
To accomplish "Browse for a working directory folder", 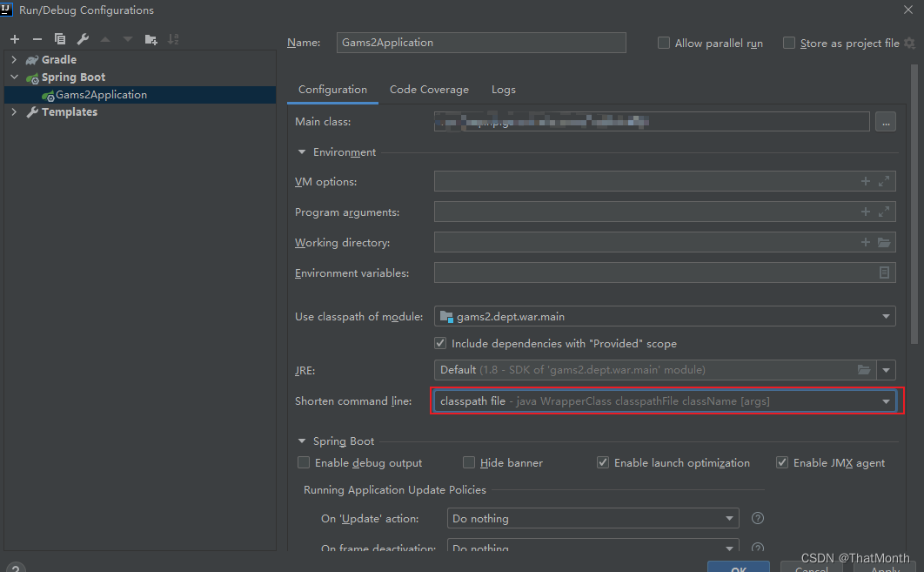I will click(x=884, y=242).
